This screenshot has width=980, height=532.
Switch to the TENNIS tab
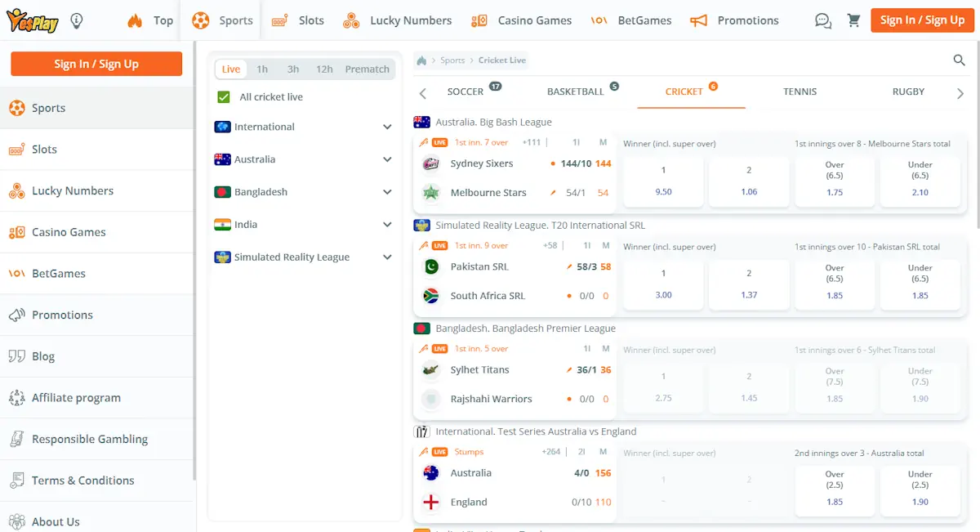click(800, 92)
